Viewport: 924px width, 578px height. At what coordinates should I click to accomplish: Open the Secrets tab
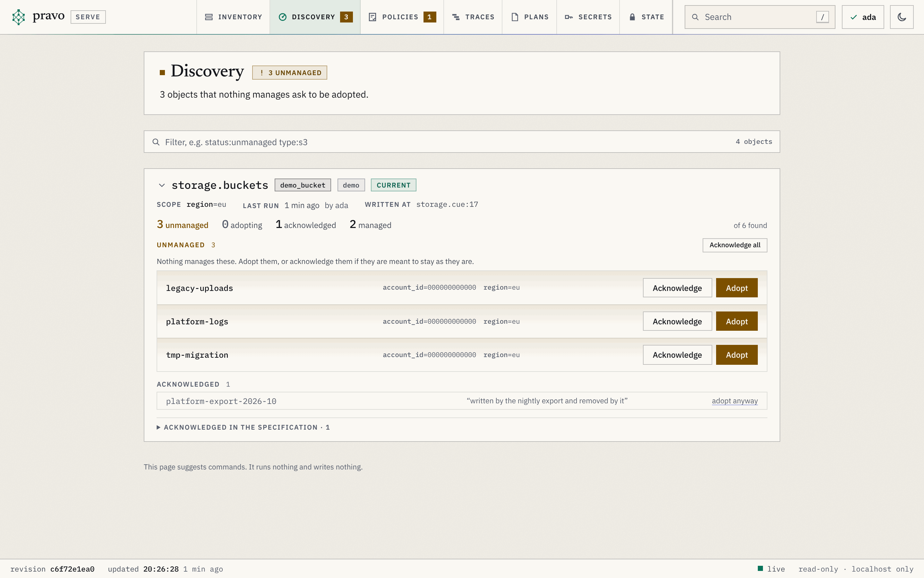[x=588, y=17]
